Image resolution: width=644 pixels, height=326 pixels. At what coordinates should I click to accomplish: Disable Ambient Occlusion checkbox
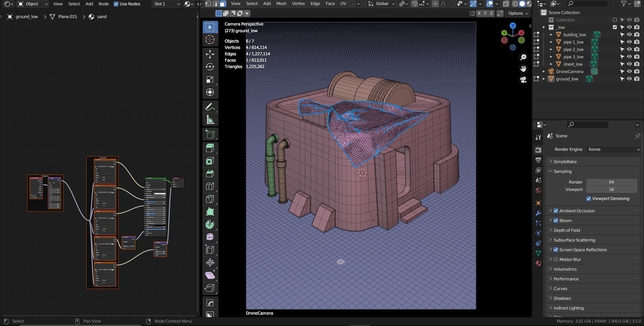(556, 211)
